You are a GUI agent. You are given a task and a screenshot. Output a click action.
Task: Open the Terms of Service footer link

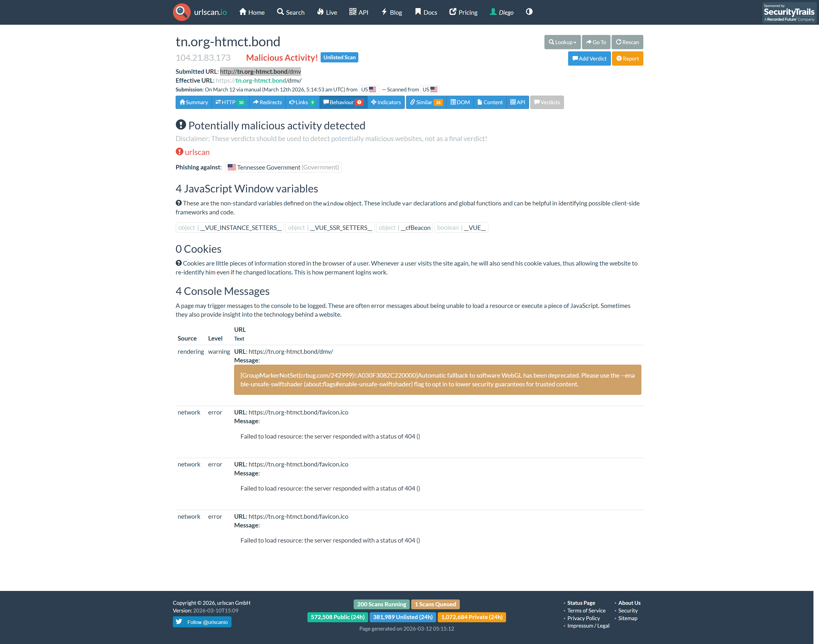pyautogui.click(x=586, y=611)
